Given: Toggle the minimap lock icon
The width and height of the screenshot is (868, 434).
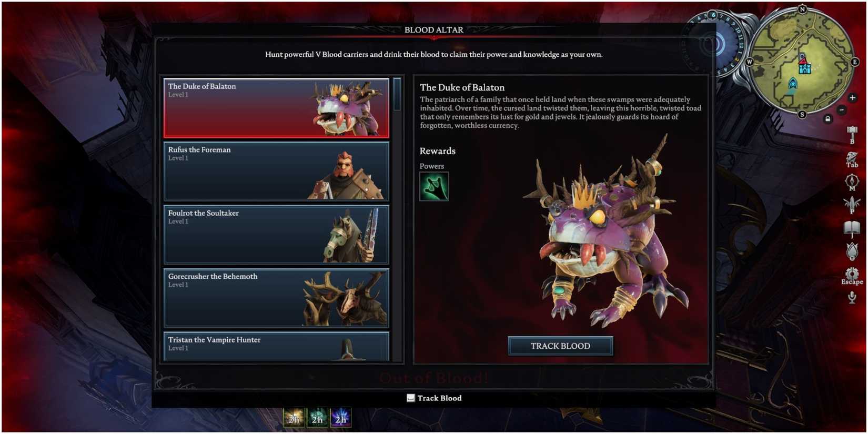Looking at the screenshot, I should (x=827, y=119).
